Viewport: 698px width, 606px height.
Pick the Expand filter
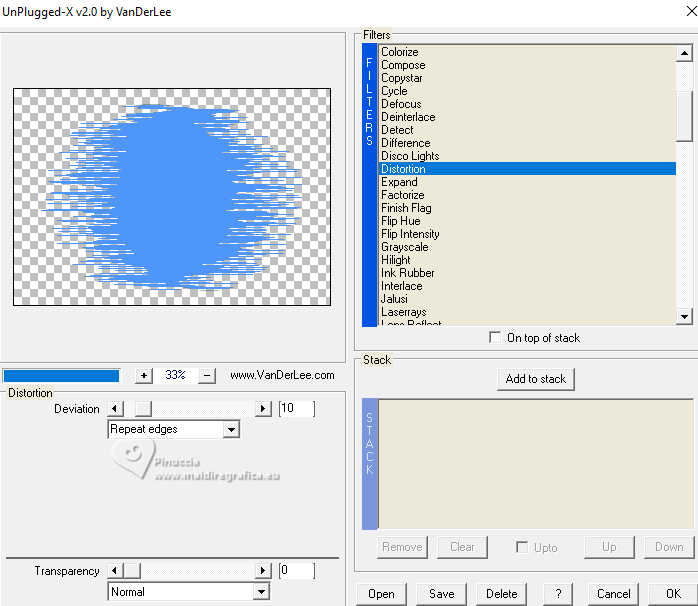point(527,182)
